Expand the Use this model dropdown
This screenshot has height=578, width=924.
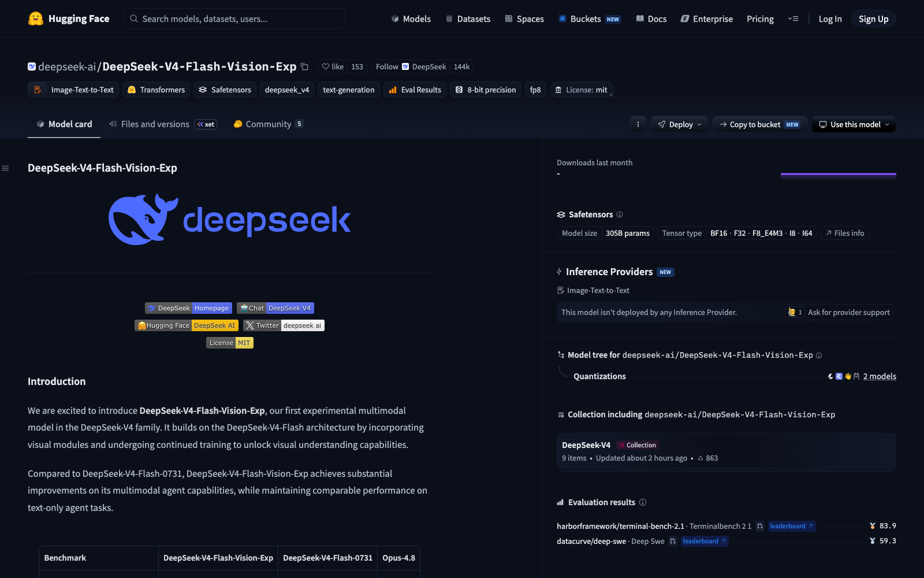click(x=854, y=124)
